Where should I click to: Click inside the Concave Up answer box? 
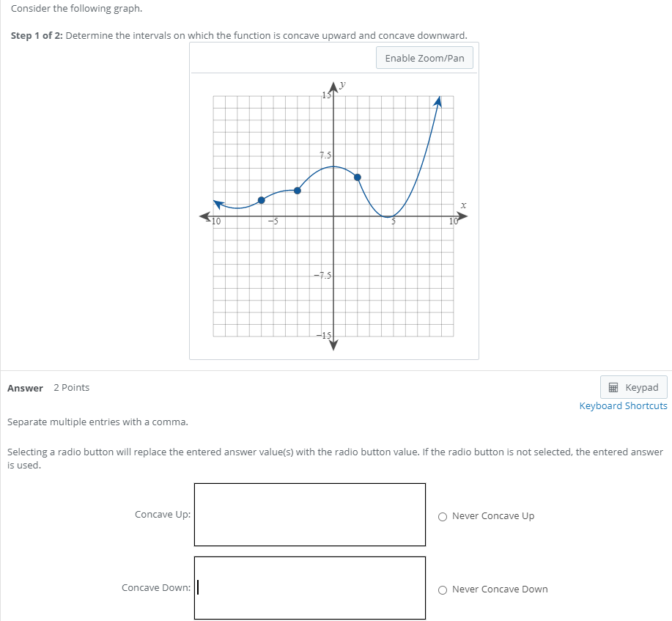click(x=309, y=514)
